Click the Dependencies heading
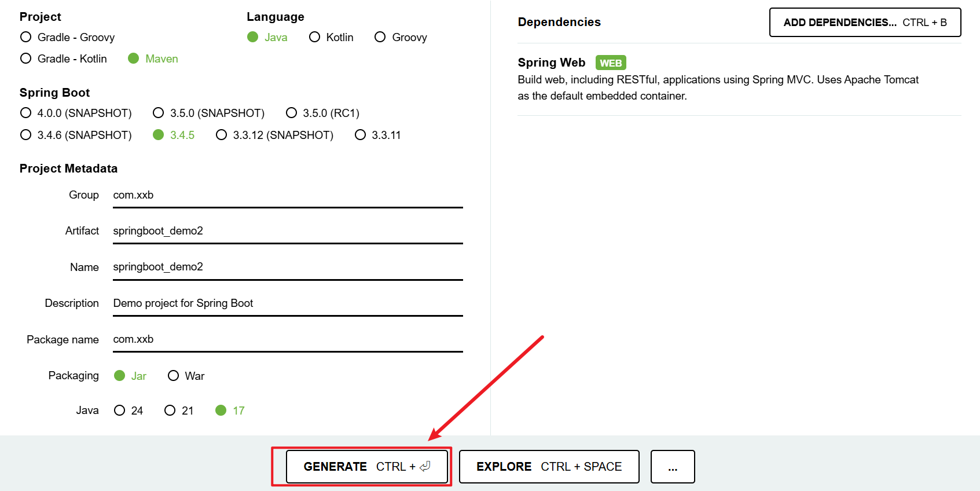 click(559, 22)
